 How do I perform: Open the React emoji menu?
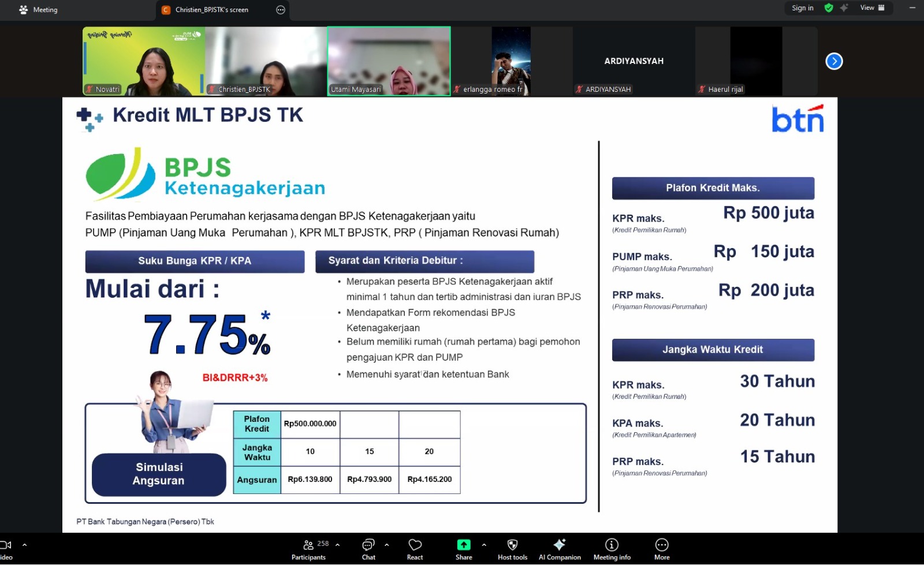pos(415,549)
